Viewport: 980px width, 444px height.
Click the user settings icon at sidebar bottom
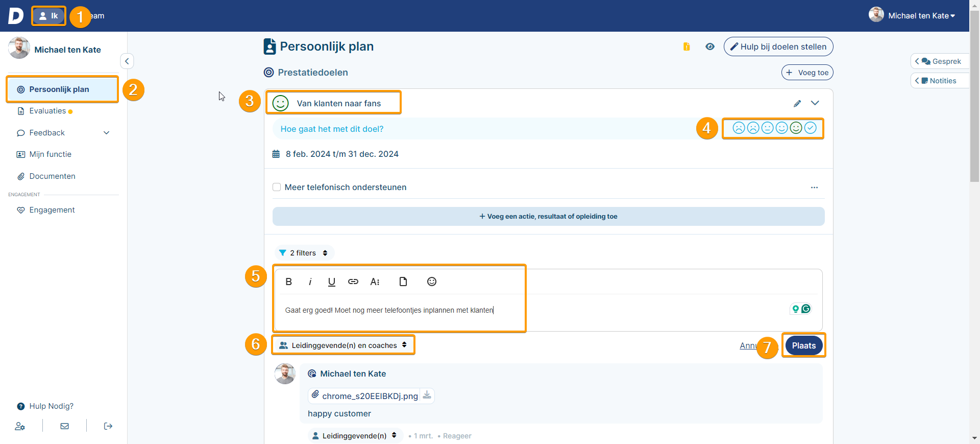click(x=20, y=426)
